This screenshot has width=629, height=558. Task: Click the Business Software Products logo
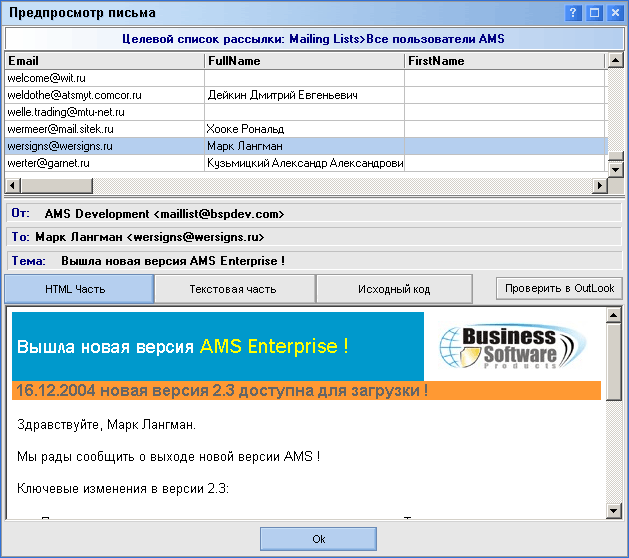(513, 347)
